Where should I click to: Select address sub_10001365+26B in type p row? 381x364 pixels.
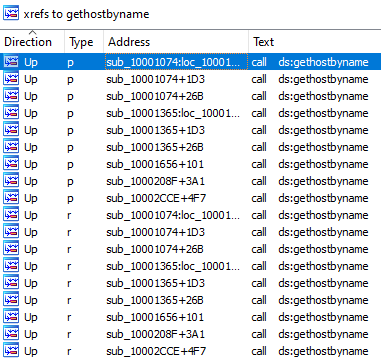(x=155, y=147)
